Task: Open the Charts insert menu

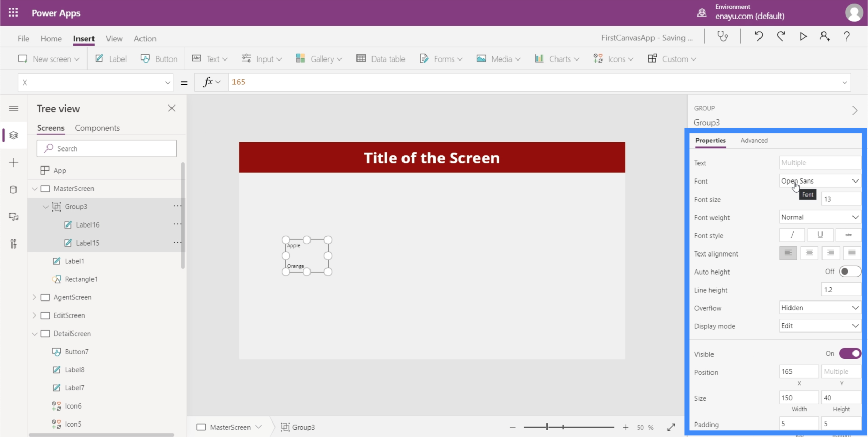Action: 557,58
